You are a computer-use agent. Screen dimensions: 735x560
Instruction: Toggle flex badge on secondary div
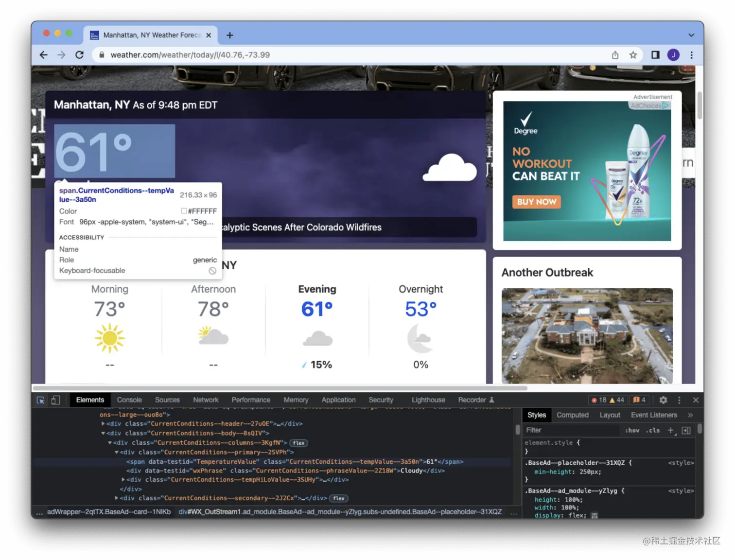[x=339, y=498]
